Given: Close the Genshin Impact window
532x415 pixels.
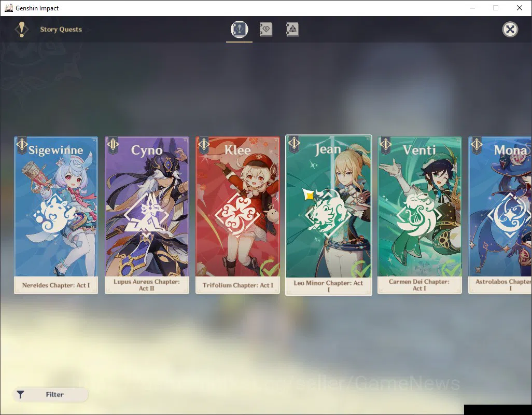Looking at the screenshot, I should pos(520,8).
